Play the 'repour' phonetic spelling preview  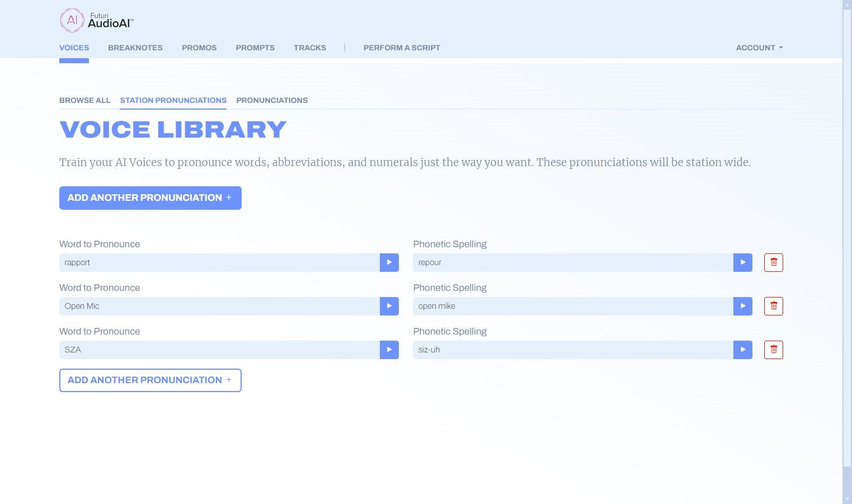(742, 262)
